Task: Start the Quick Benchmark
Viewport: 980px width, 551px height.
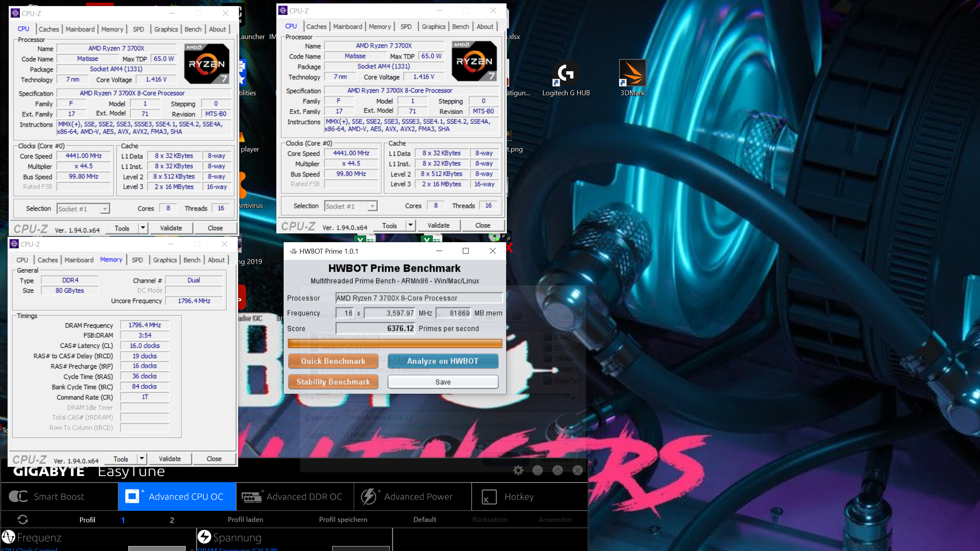Action: [333, 361]
